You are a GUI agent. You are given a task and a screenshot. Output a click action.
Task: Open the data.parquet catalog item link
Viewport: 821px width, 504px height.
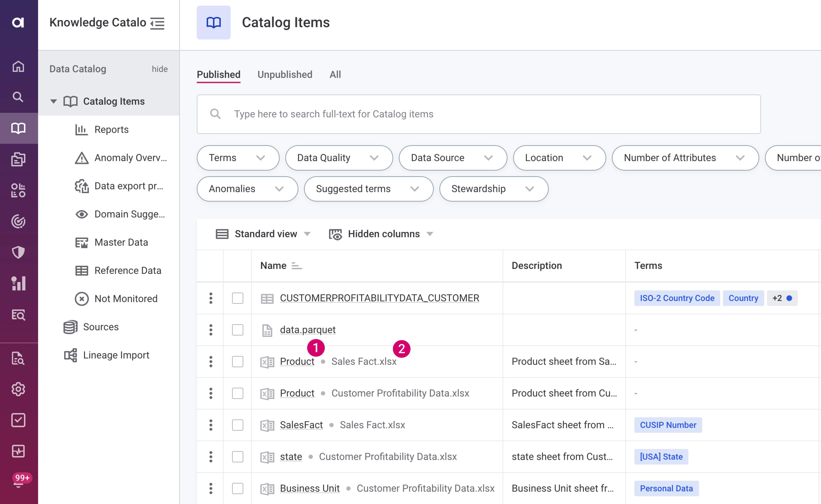308,330
